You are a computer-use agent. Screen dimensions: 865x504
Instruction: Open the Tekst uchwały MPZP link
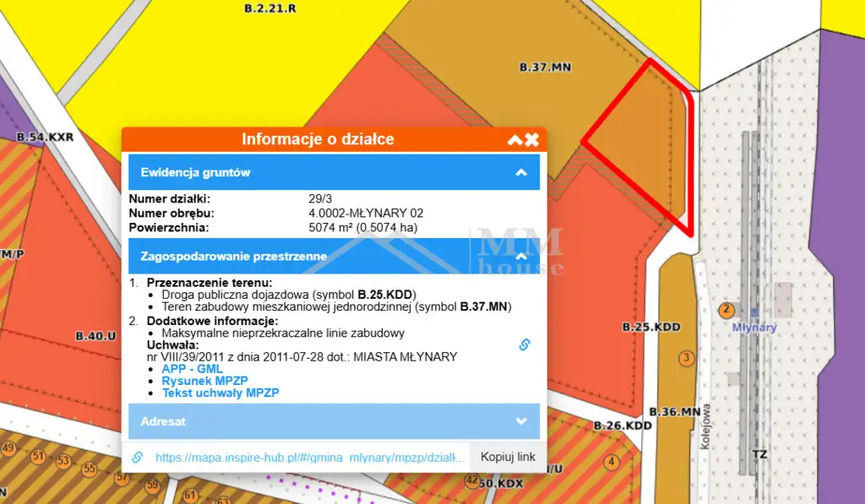click(x=220, y=393)
